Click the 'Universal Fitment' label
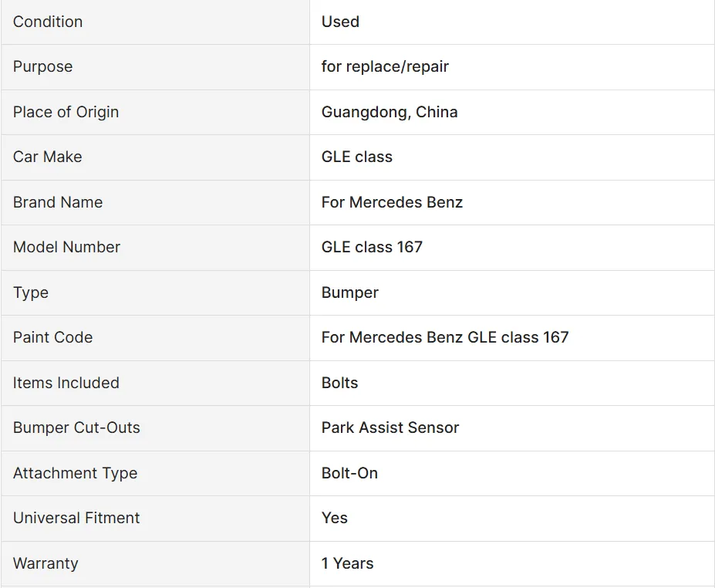This screenshot has height=588, width=715. 76,518
